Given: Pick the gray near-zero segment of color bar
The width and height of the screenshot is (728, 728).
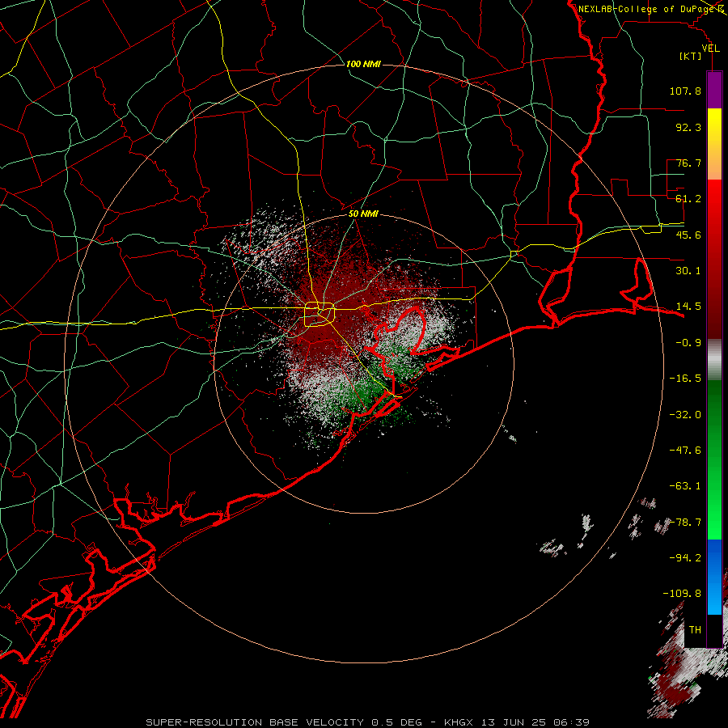Looking at the screenshot, I should (714, 360).
